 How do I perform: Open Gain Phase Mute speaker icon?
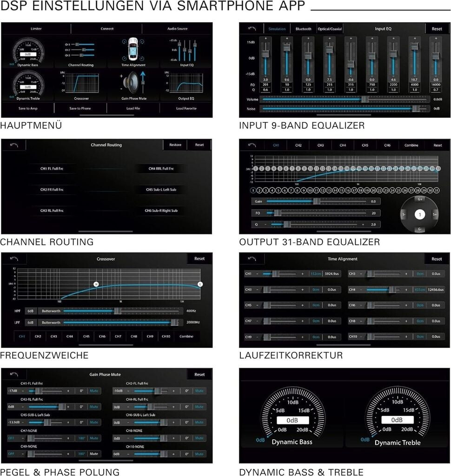pos(133,83)
